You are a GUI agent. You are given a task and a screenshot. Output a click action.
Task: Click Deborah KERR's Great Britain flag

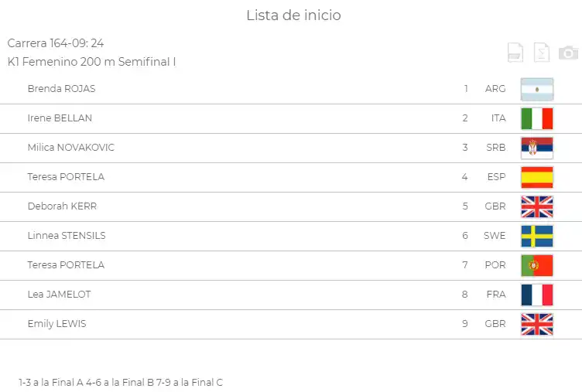[x=537, y=206]
